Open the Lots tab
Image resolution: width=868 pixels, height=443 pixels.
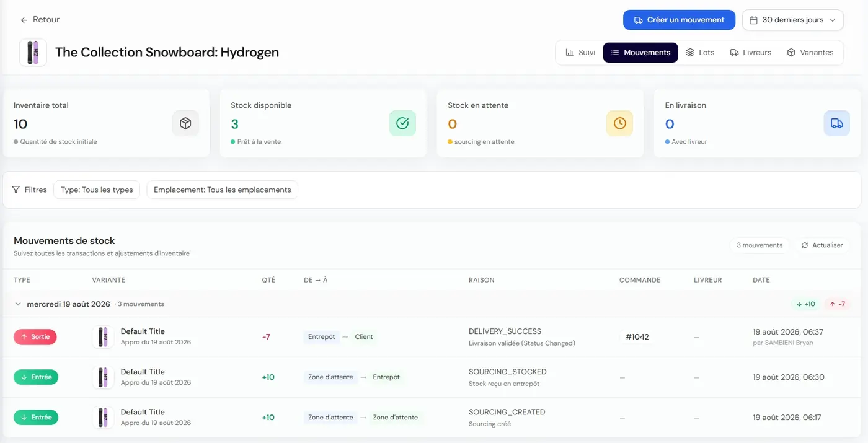700,53
